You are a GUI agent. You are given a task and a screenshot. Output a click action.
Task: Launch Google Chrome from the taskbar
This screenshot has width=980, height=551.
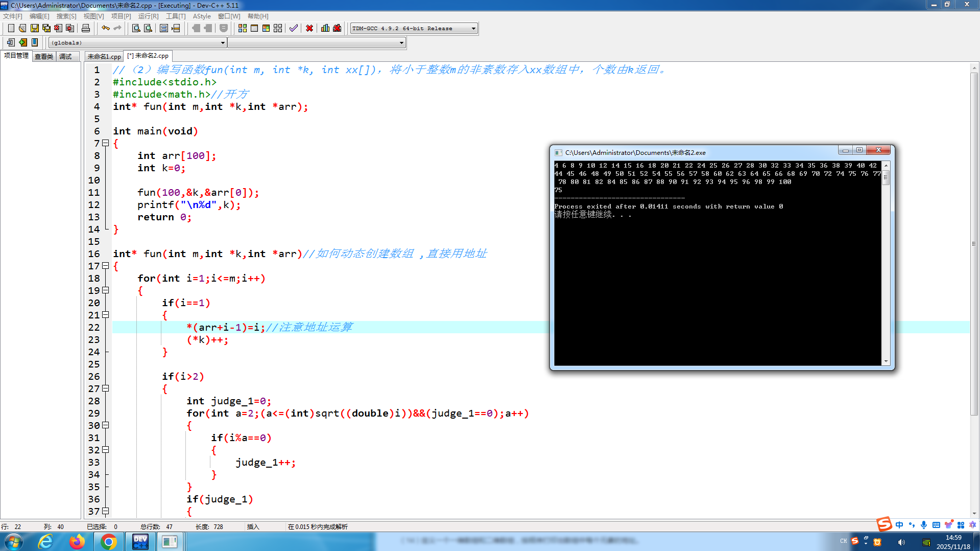click(x=108, y=542)
